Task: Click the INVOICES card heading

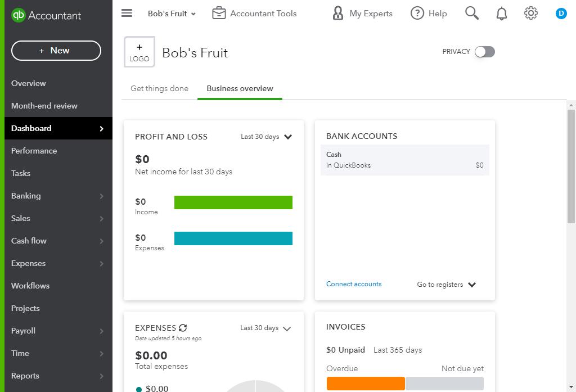Action: (x=346, y=327)
